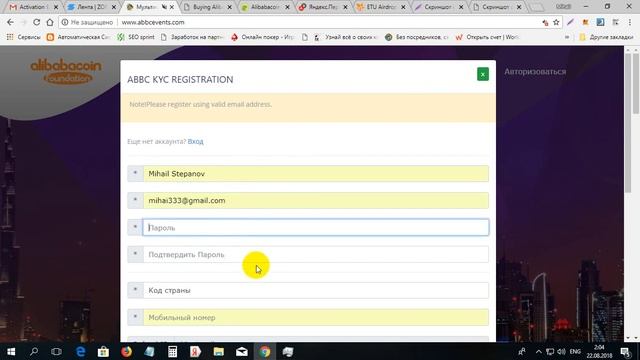
Task: Launch Microsoft Edge from the taskbar
Action: pos(80,351)
